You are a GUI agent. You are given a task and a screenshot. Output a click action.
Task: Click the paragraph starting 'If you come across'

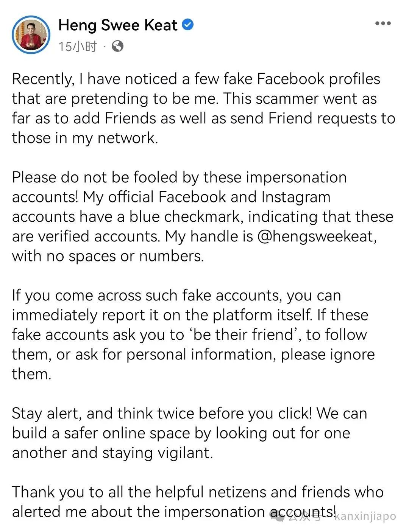tap(193, 334)
